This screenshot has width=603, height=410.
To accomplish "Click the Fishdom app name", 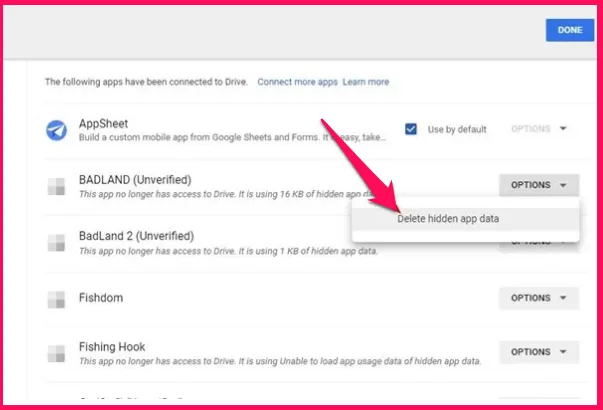I will pos(101,298).
